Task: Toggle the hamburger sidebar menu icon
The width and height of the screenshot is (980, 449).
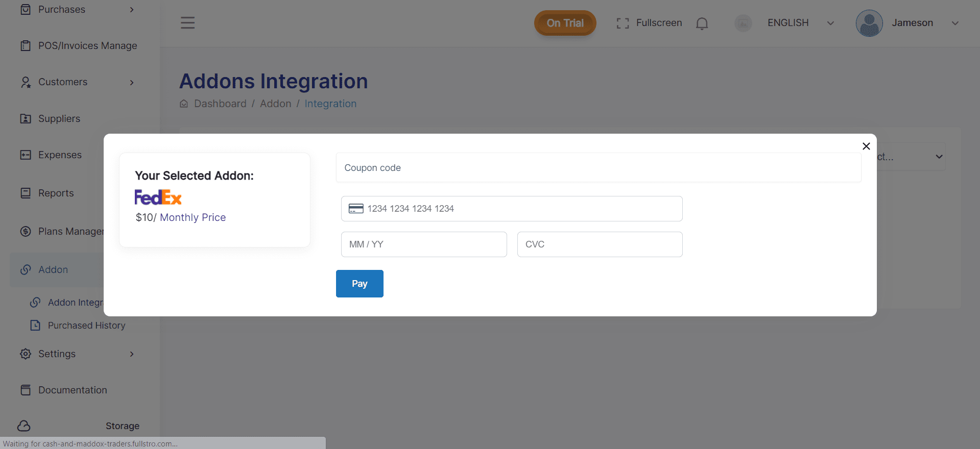Action: point(187,23)
